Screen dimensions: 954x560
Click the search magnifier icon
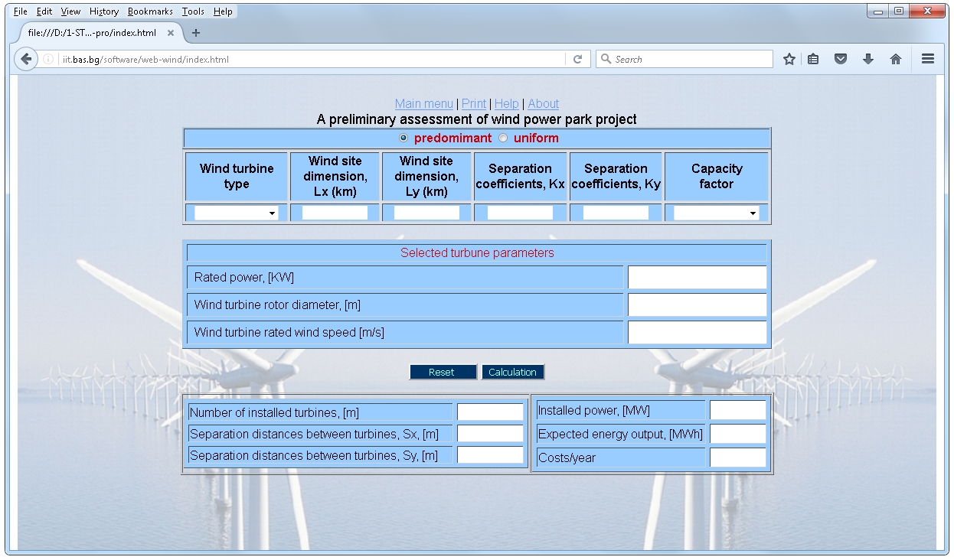click(606, 59)
